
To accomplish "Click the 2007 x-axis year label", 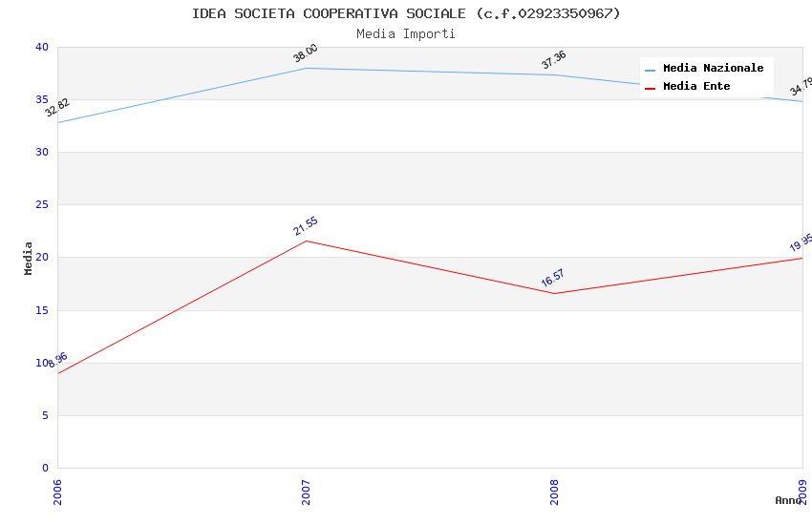I will [x=306, y=492].
